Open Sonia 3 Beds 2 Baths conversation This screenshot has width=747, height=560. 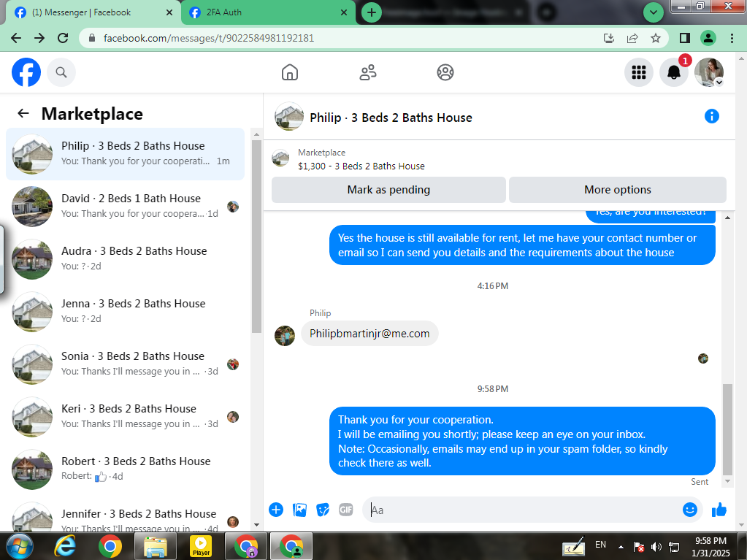tap(126, 364)
